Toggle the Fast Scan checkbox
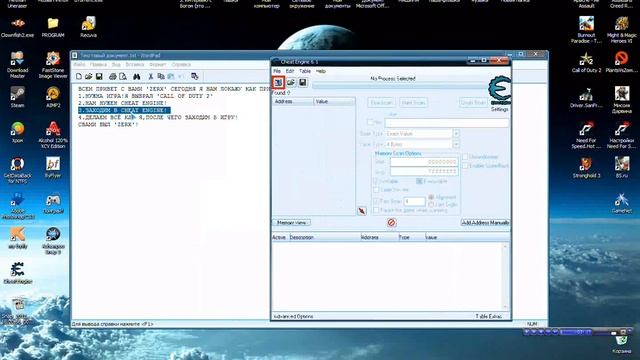This screenshot has height=360, width=640. pyautogui.click(x=376, y=201)
